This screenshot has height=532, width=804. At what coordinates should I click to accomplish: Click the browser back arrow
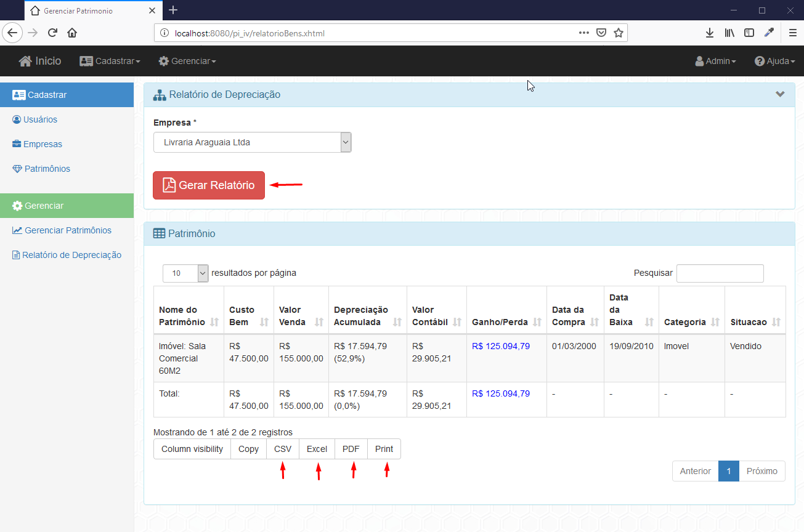coord(13,33)
